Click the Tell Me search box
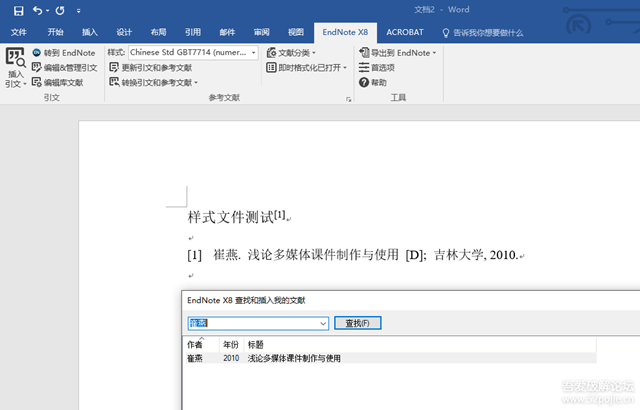The width and height of the screenshot is (640, 410). pos(500,32)
